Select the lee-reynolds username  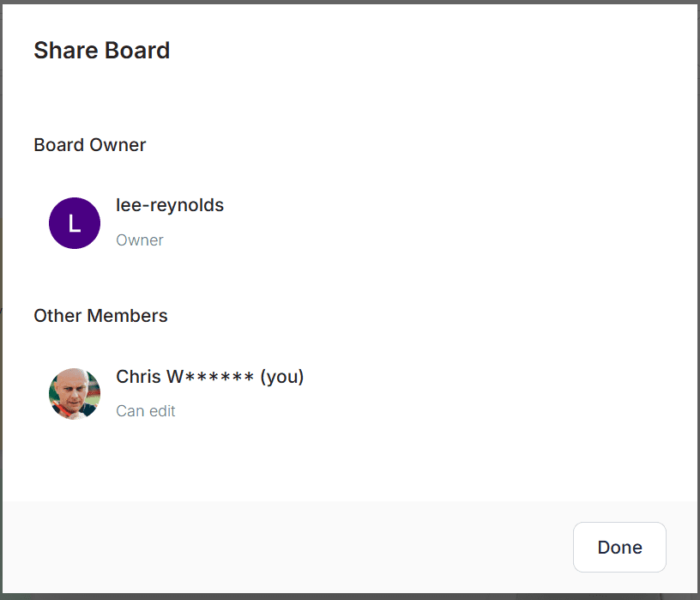pos(170,205)
